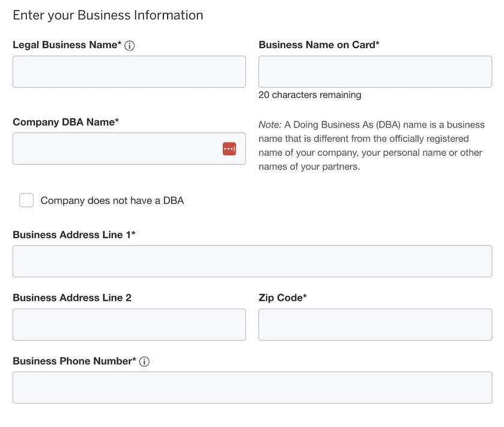Select the Business Address Line 1 field
504x427 pixels.
coord(252,261)
